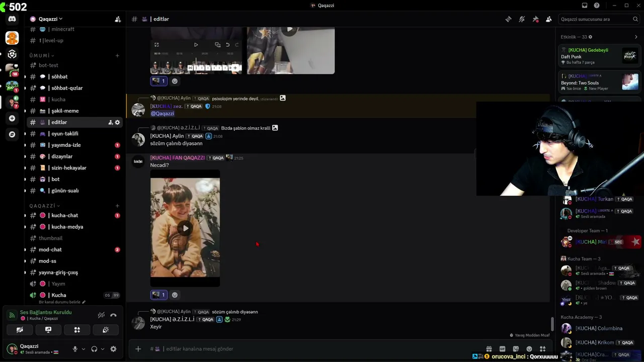Open headphone output device options arrow
Screen dimensions: 644x362
coord(103,349)
